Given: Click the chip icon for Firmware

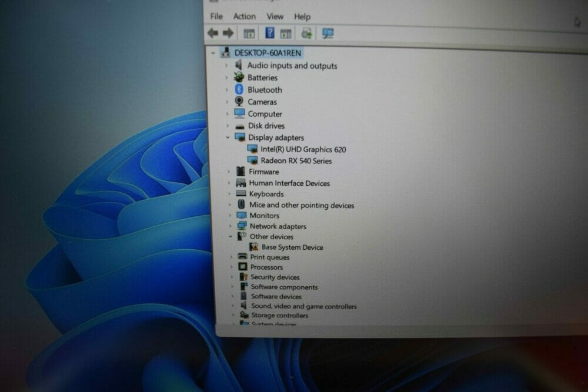Looking at the screenshot, I should click(x=240, y=171).
